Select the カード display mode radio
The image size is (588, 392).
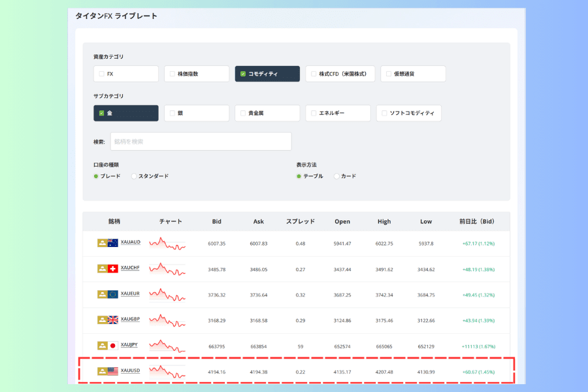pos(336,176)
